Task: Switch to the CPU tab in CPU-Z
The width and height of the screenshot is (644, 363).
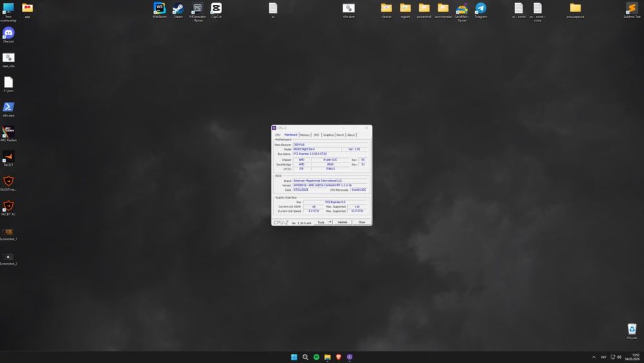Action: point(278,135)
